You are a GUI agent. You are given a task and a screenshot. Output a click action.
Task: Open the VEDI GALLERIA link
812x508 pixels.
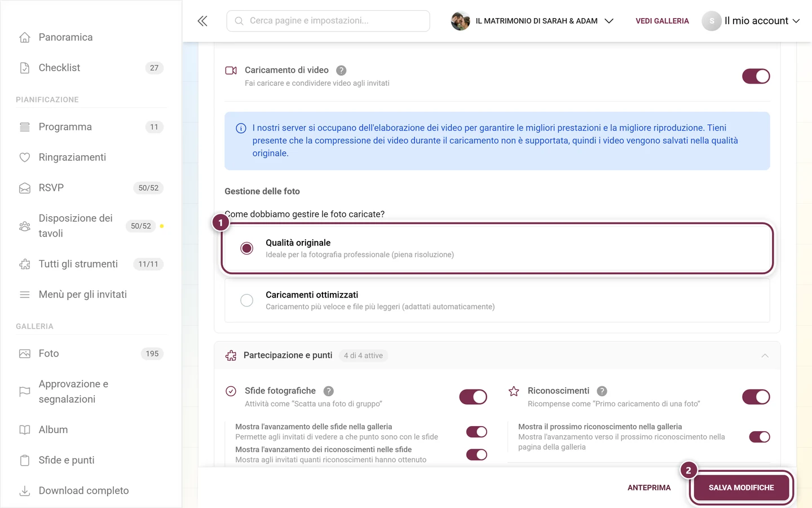[x=662, y=21]
